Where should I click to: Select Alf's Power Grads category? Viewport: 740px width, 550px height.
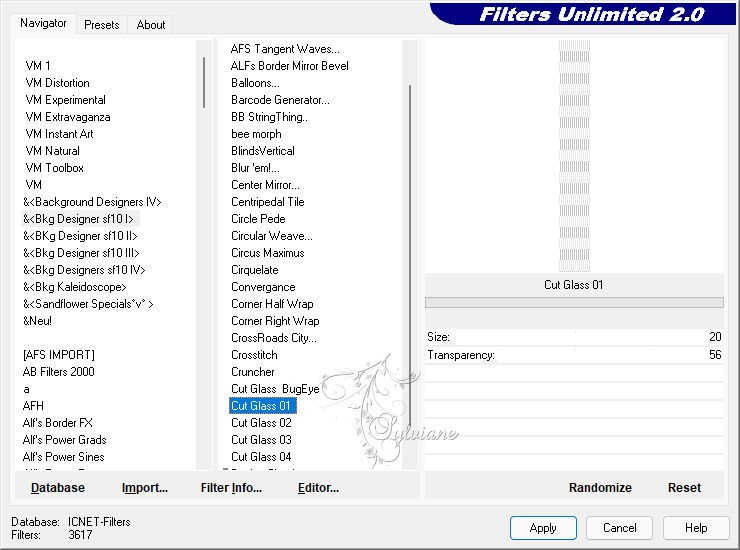[x=64, y=440]
